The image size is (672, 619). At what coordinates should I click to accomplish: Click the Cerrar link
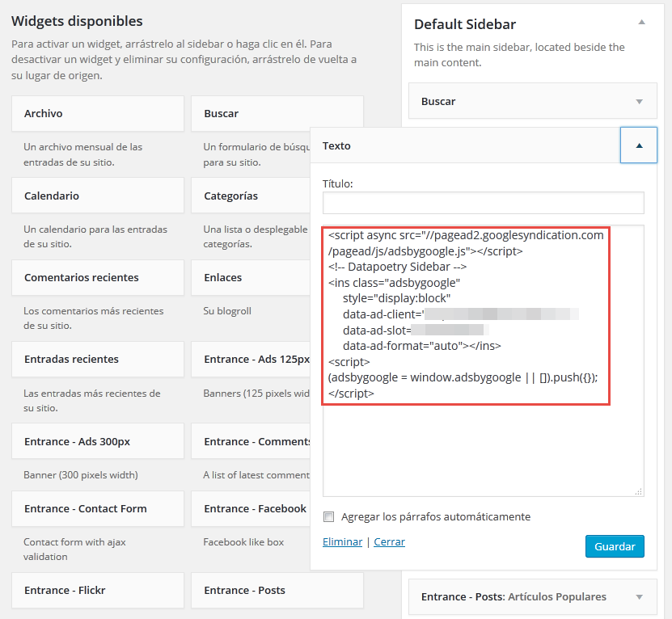pyautogui.click(x=389, y=542)
